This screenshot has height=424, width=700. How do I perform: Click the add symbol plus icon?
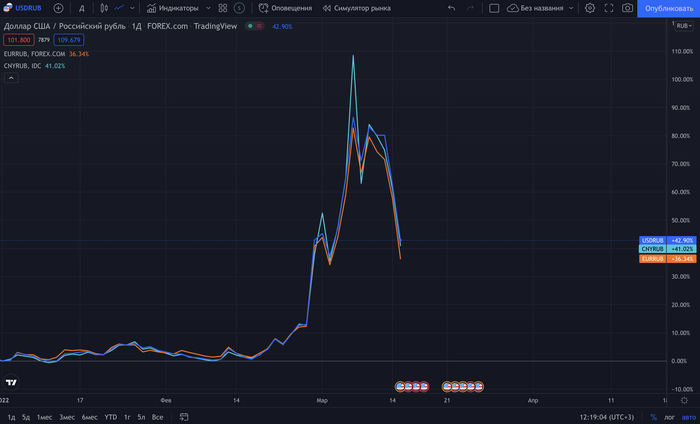tap(58, 8)
